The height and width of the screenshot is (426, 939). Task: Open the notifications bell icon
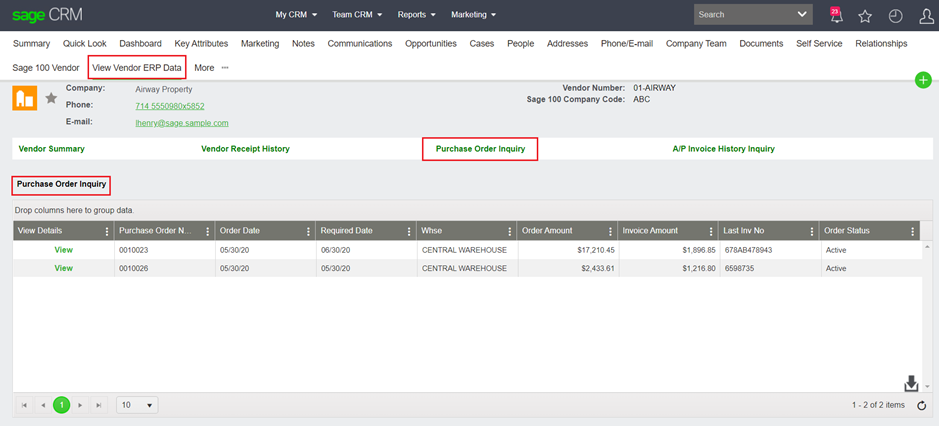(x=836, y=15)
